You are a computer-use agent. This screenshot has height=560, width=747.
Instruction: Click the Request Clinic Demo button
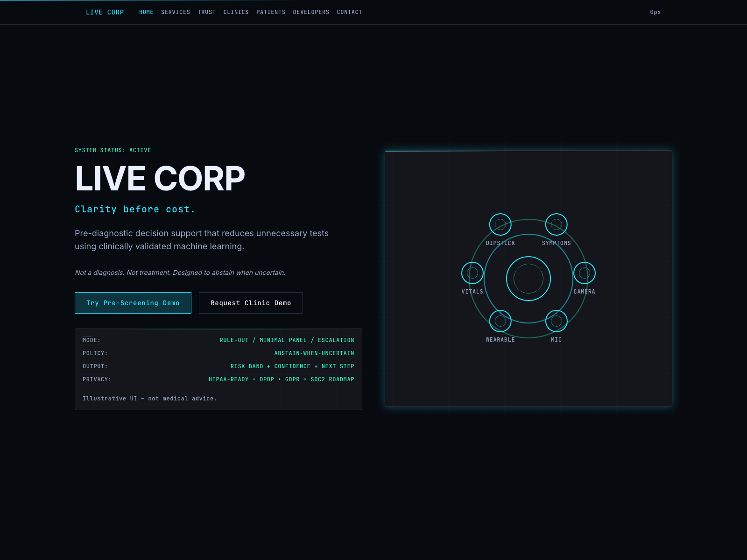251,303
